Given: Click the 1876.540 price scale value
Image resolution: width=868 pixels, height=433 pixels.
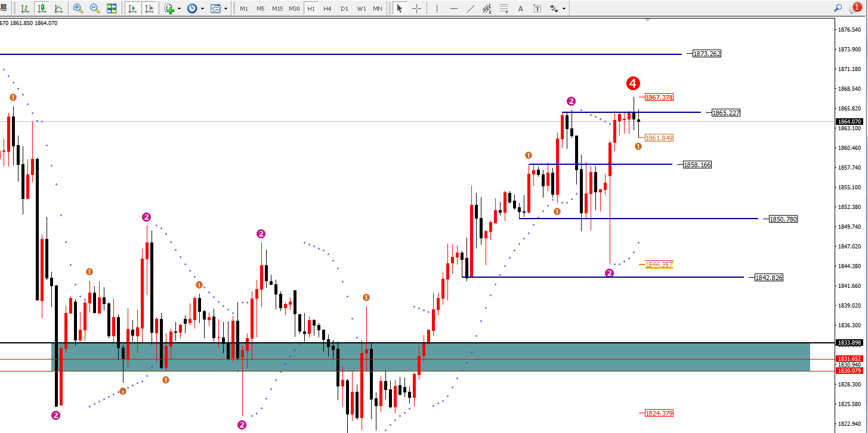Looking at the screenshot, I should coord(850,29).
